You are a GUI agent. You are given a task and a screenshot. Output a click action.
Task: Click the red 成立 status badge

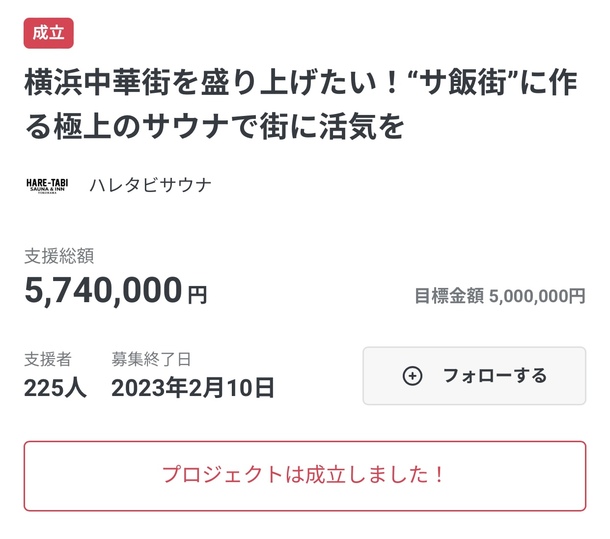(x=48, y=33)
